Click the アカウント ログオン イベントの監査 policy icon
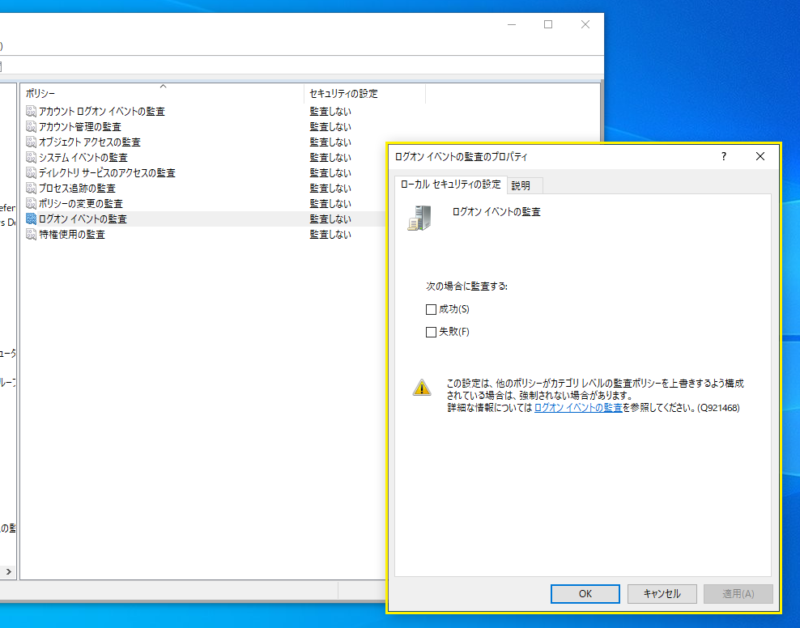This screenshot has height=628, width=800. [x=31, y=111]
